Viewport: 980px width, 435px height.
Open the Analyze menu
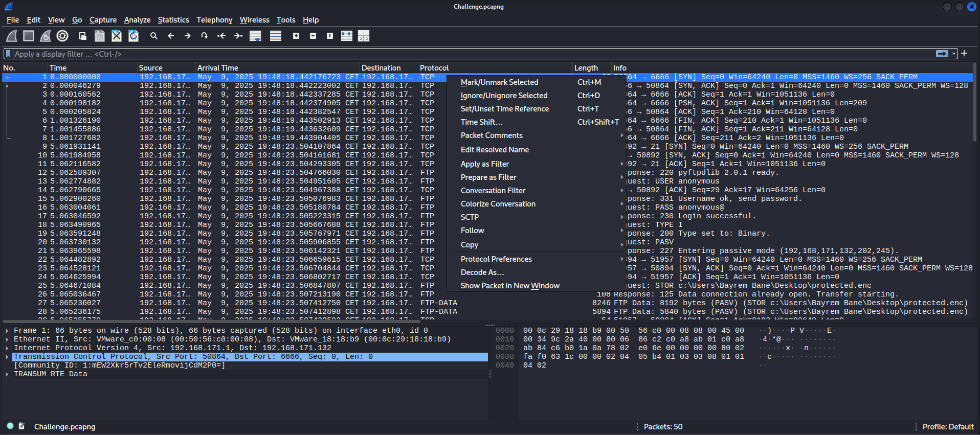tap(137, 20)
